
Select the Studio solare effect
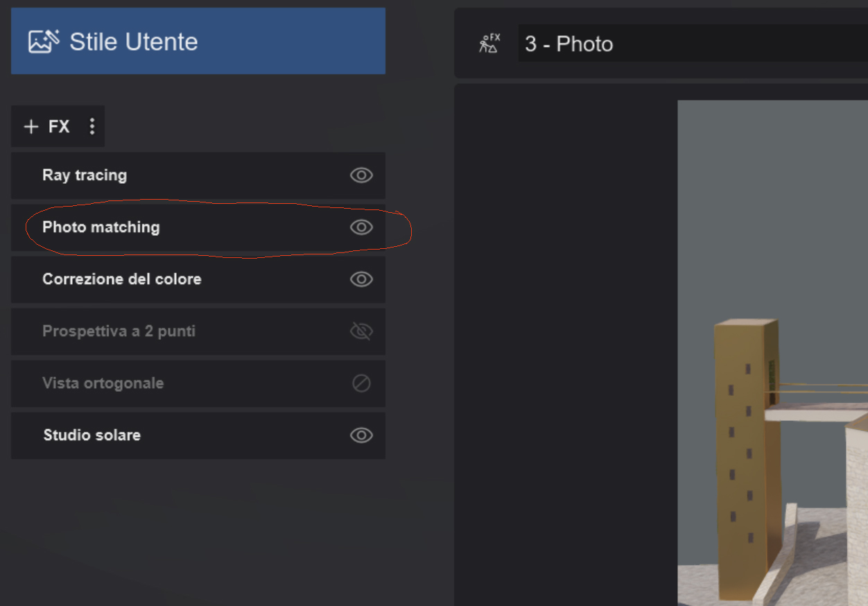tap(198, 435)
